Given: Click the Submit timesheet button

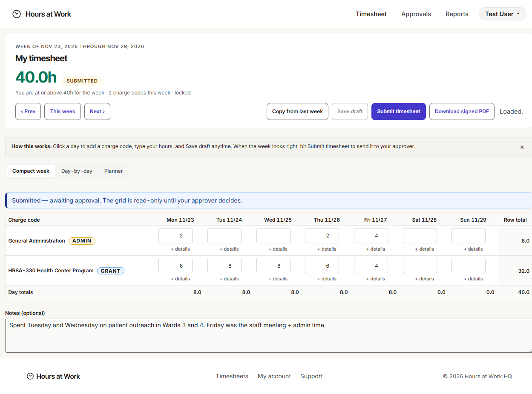Looking at the screenshot, I should [398, 111].
